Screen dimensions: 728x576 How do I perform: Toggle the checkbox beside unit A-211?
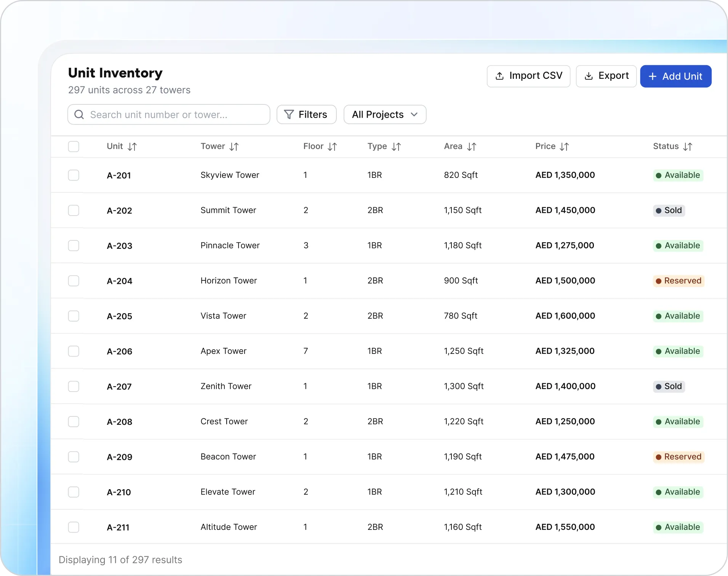click(x=74, y=527)
